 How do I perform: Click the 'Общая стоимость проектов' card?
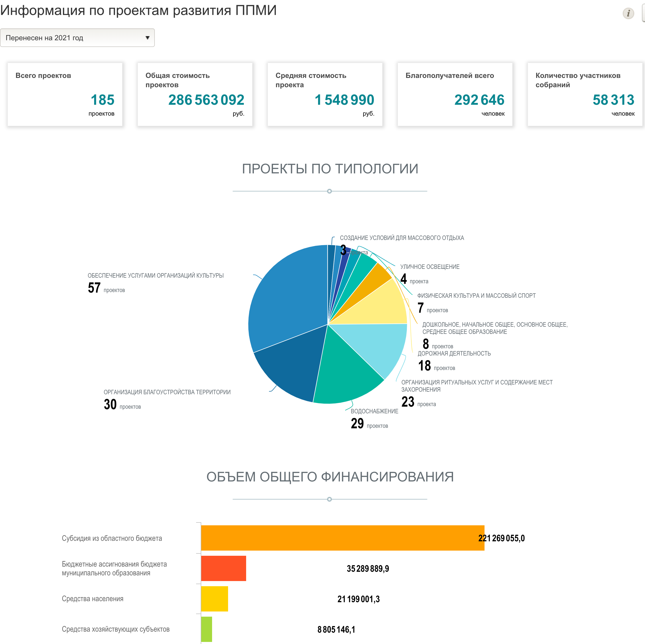[x=195, y=94]
